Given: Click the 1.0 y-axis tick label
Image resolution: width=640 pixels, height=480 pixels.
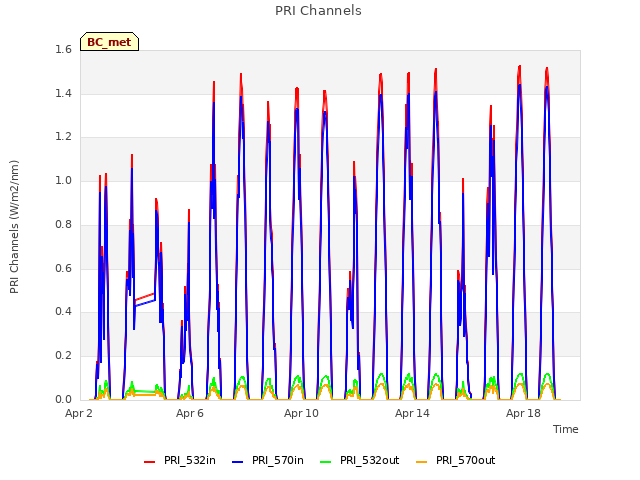Looking at the screenshot, I should [x=63, y=180].
